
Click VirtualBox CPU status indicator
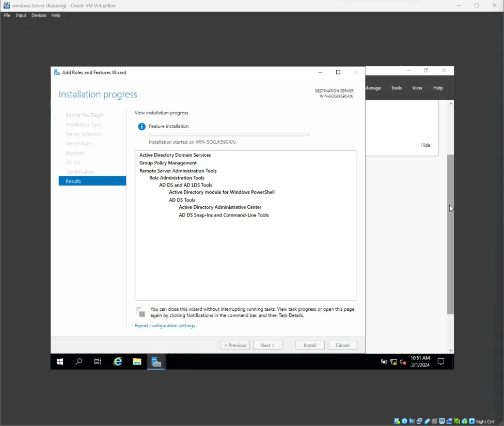456,421
